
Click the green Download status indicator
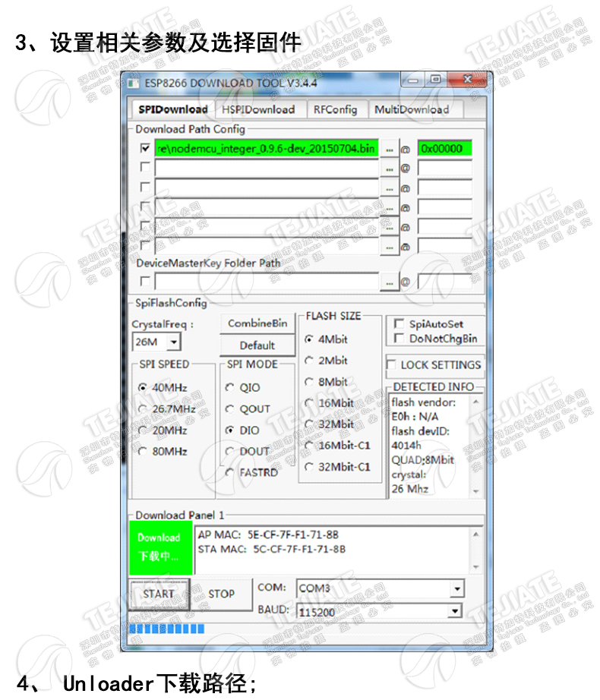pyautogui.click(x=161, y=547)
